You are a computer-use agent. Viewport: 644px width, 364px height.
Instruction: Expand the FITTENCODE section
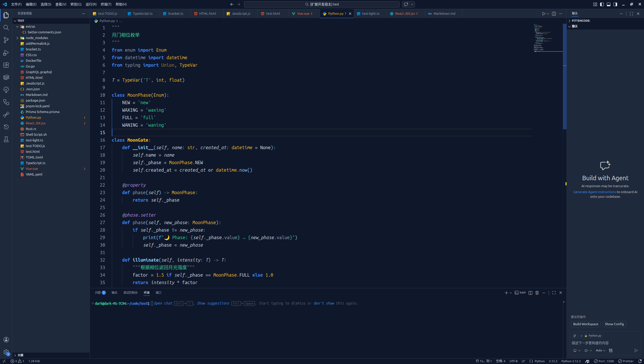coord(569,21)
